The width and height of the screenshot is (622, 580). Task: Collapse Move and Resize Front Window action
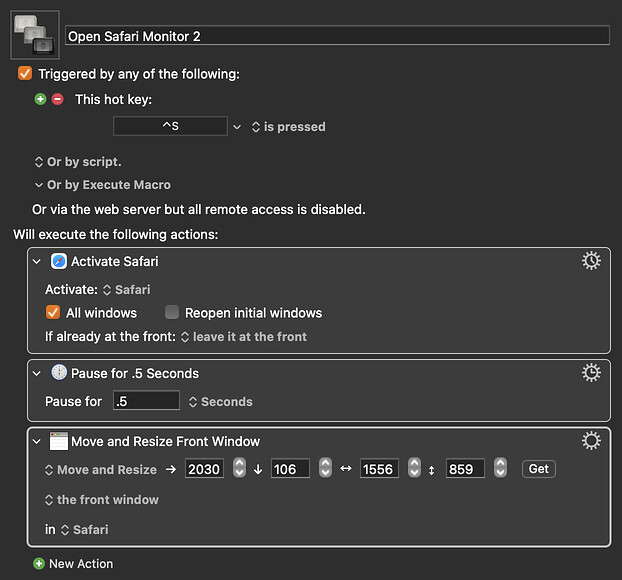(37, 441)
